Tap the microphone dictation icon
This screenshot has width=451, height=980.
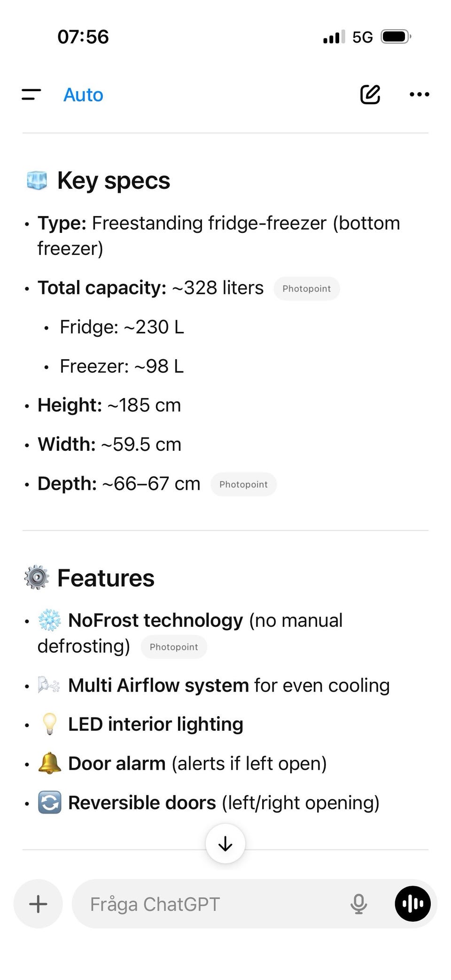358,903
